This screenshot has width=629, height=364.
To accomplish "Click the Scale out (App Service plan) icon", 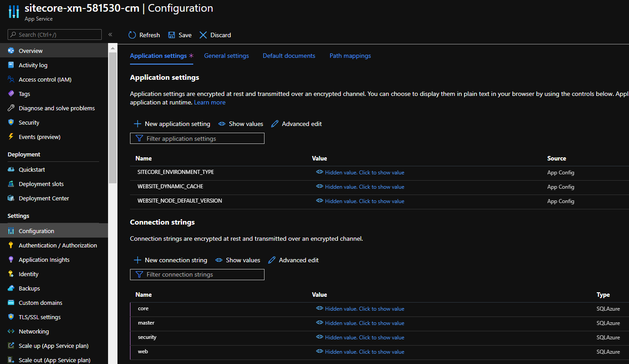I will tap(11, 360).
